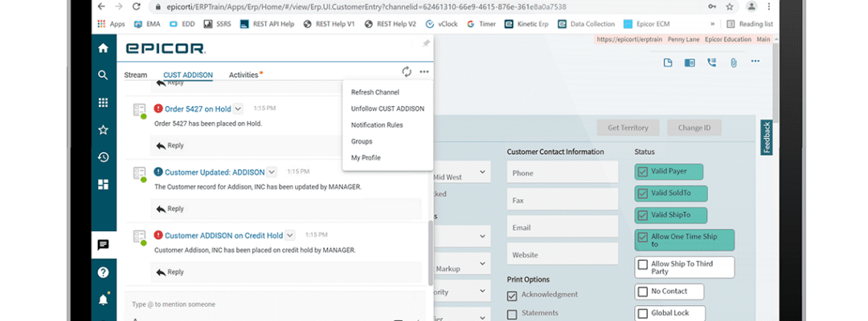868x321 pixels.
Task: Click the attachment paperclip icon
Action: (734, 63)
